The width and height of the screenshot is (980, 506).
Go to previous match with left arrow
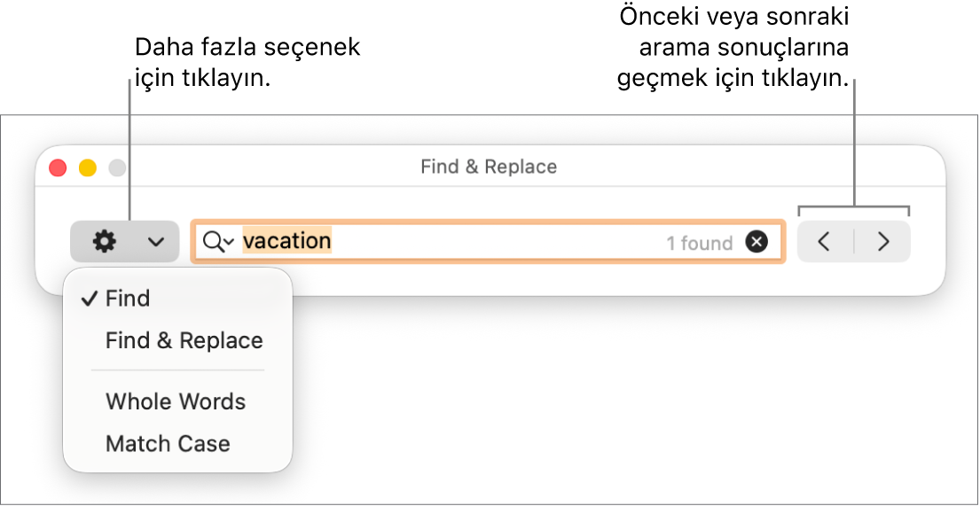[x=824, y=242]
